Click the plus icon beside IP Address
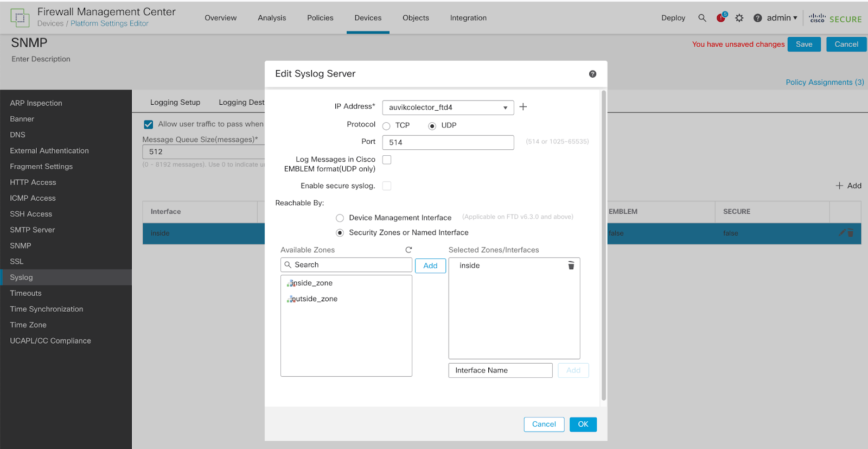The height and width of the screenshot is (449, 868). point(523,107)
